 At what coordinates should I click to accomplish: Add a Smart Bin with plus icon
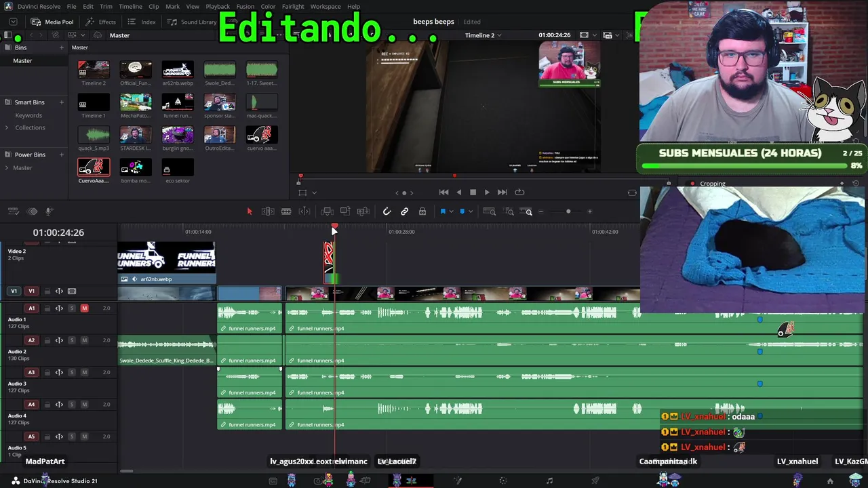click(x=61, y=102)
